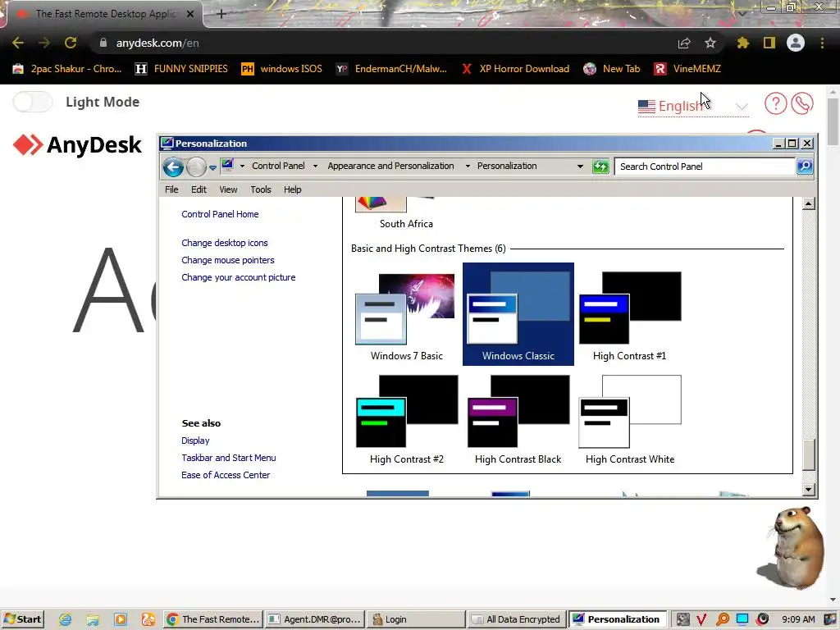Screen dimensions: 840x630
Task: Click the AnyDesk help question mark icon
Action: [x=775, y=103]
